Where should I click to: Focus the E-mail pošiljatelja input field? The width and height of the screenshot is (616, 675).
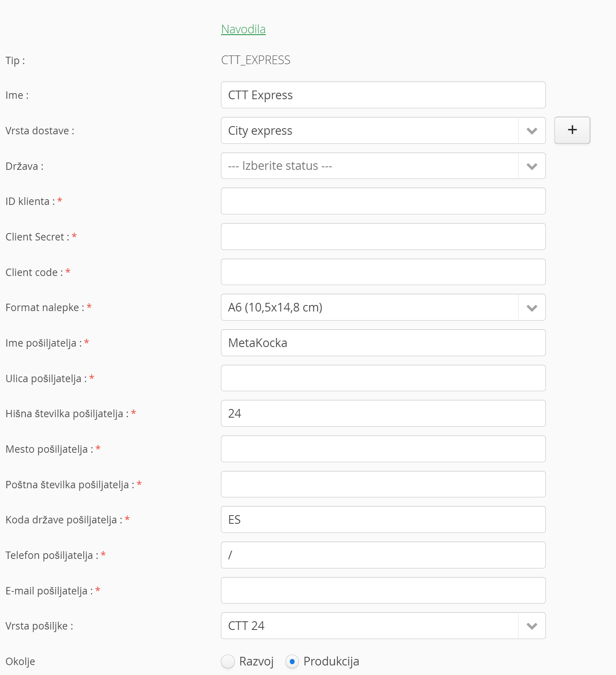pos(383,591)
